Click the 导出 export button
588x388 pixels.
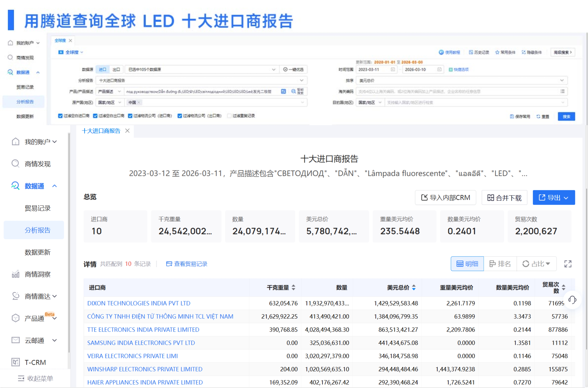(x=554, y=197)
